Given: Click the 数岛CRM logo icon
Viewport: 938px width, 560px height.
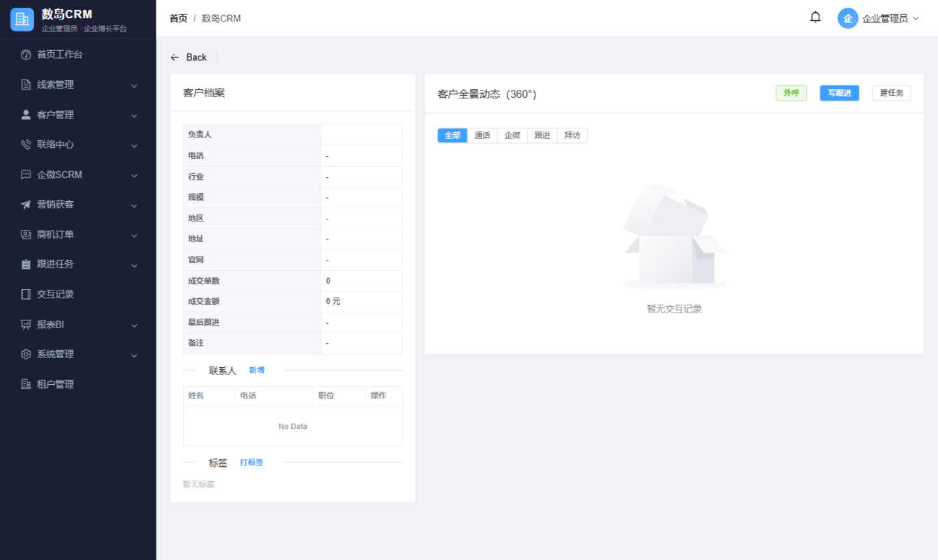Looking at the screenshot, I should [22, 20].
